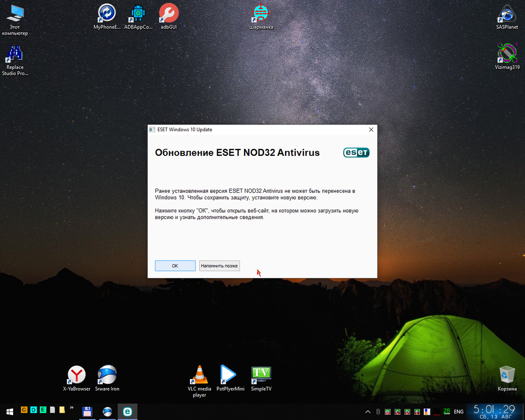The image size is (525, 420).
Task: Open drive C quick launch icon
Action: 24,409
